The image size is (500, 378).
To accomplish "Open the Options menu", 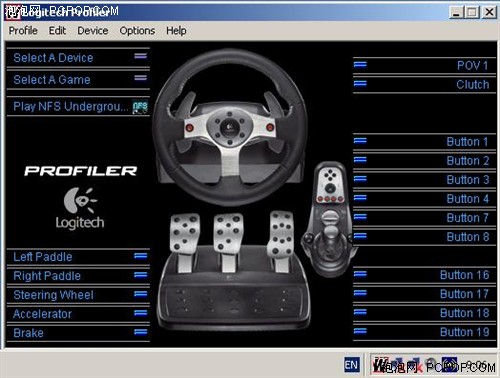I will pos(137,31).
